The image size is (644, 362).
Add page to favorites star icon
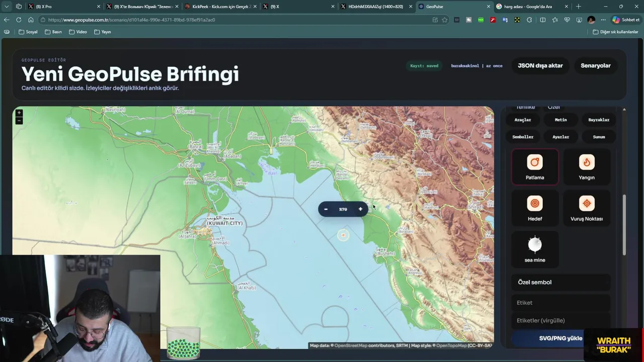(445, 20)
